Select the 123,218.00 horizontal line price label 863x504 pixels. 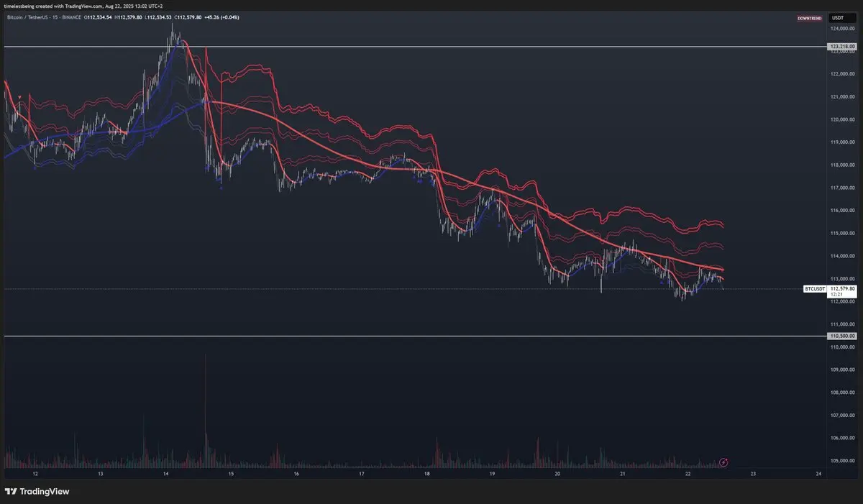tap(842, 47)
